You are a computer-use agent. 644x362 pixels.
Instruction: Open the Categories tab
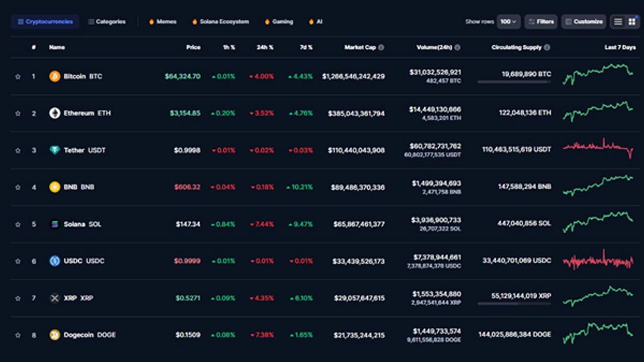[107, 22]
